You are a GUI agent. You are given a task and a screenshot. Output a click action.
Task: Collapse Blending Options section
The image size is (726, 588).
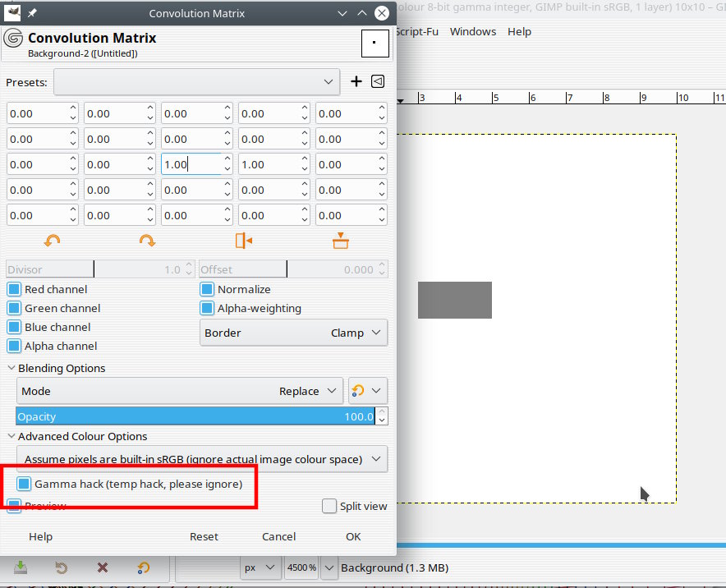(11, 368)
